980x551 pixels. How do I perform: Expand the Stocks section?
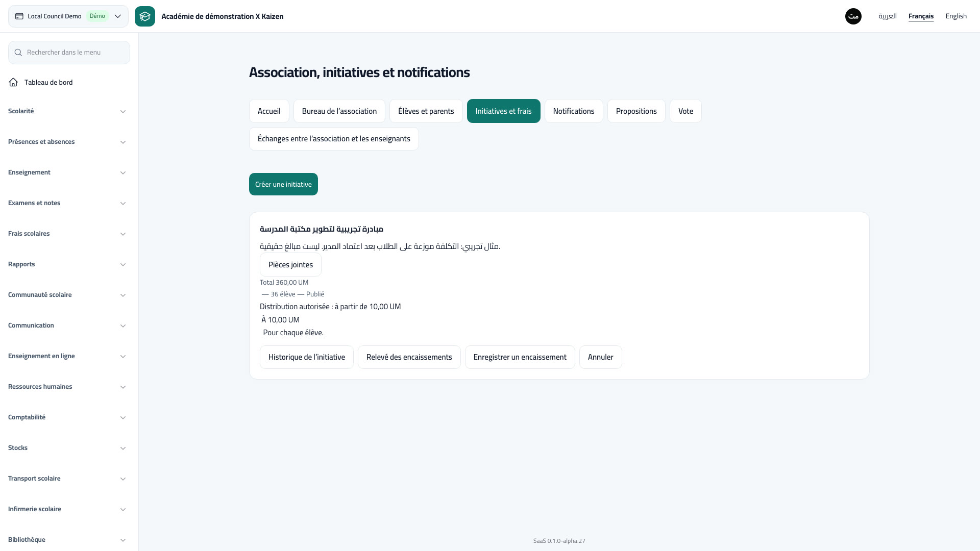(67, 448)
